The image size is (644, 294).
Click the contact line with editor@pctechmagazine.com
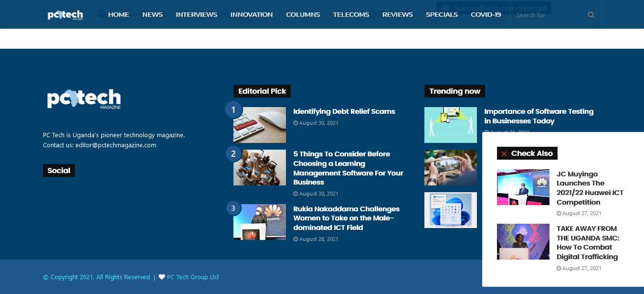[99, 145]
